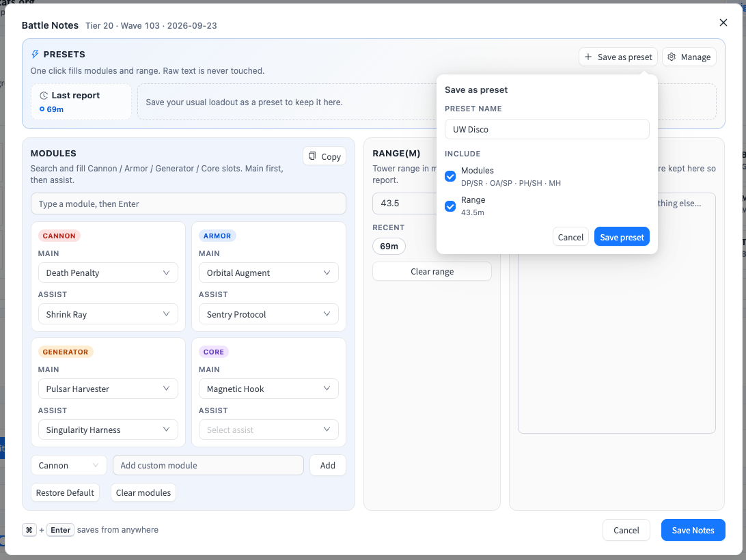Click the plus icon on Save as preset
The width and height of the screenshot is (746, 560).
pyautogui.click(x=588, y=57)
